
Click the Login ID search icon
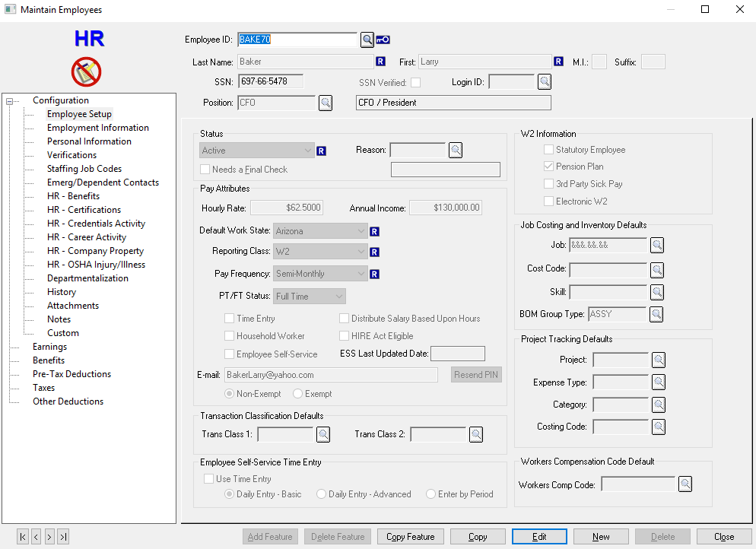(x=545, y=81)
